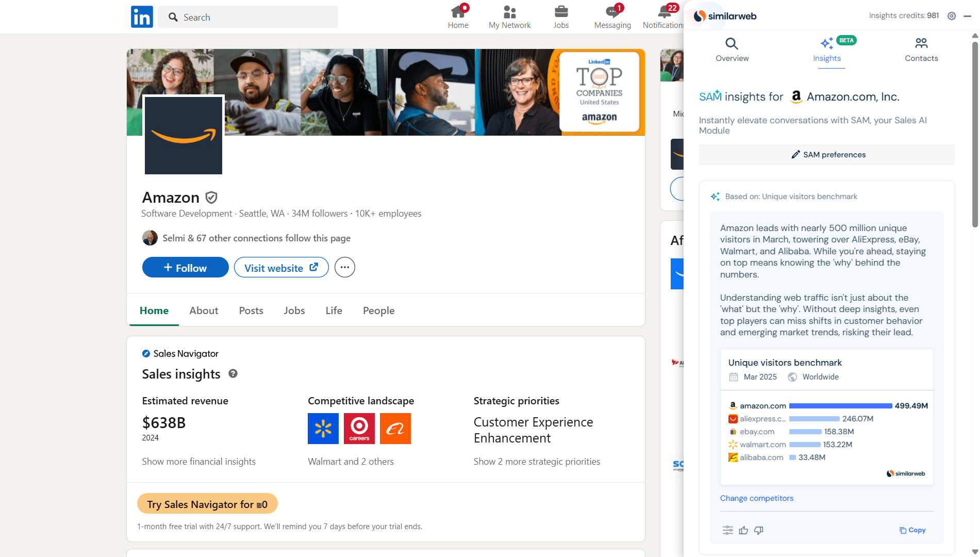Open the Similarweb settings gear

951,15
